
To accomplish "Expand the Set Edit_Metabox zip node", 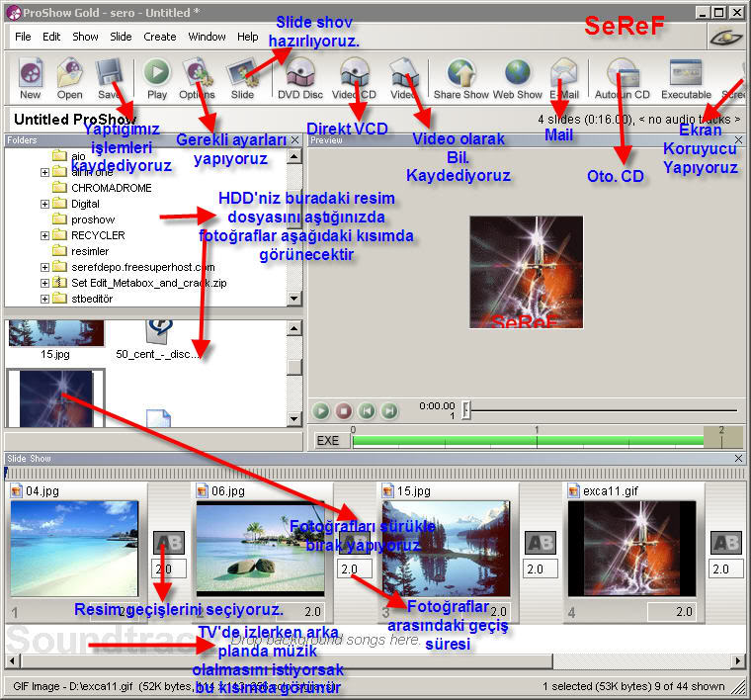I will coord(44,283).
